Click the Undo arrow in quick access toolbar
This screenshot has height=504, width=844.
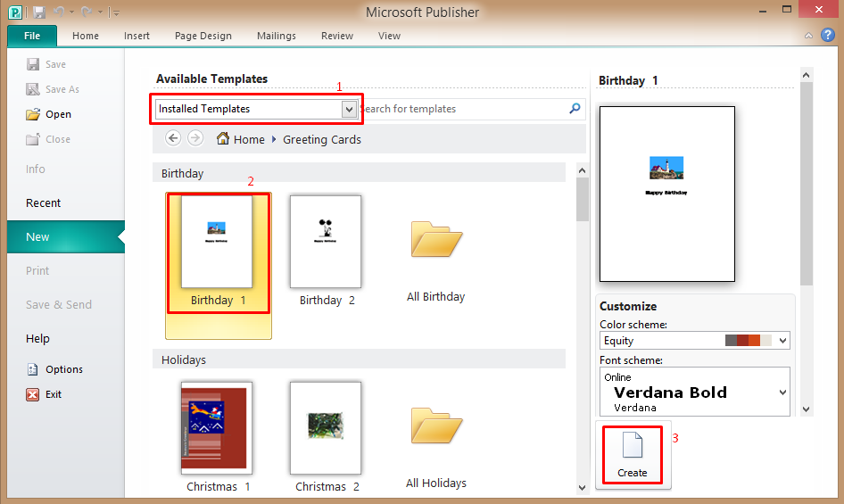59,12
